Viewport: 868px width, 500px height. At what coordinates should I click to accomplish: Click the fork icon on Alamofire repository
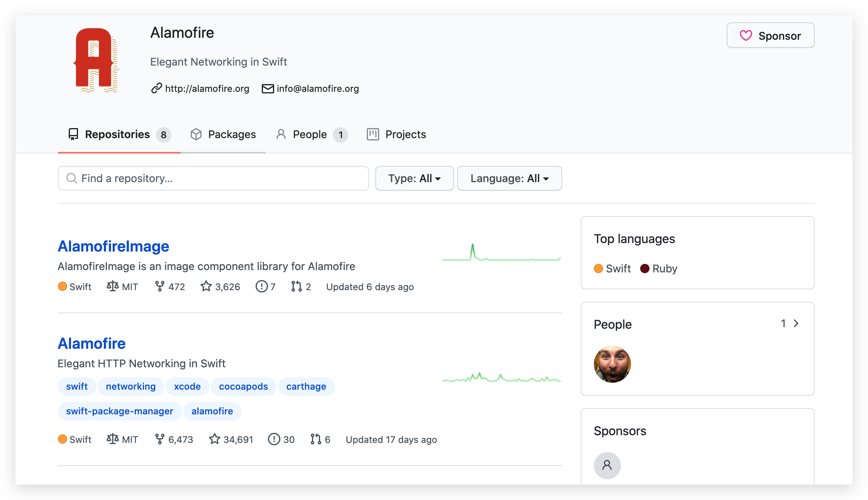[159, 439]
